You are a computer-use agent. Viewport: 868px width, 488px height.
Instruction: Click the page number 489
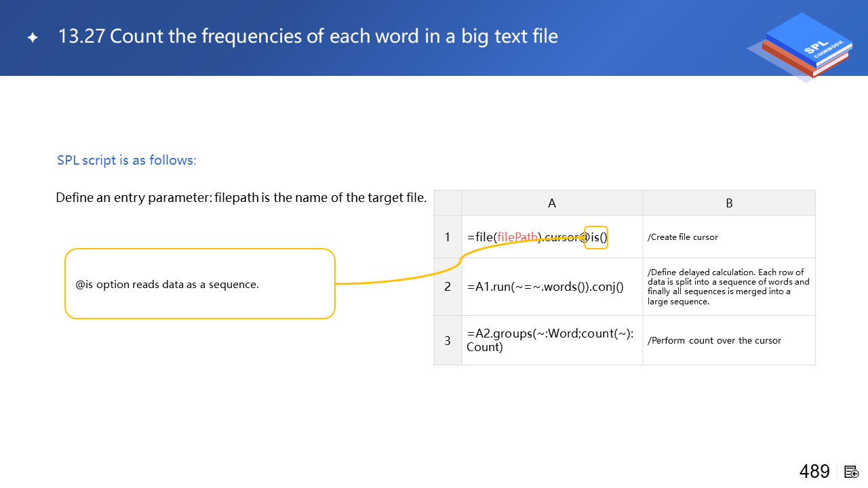(814, 472)
